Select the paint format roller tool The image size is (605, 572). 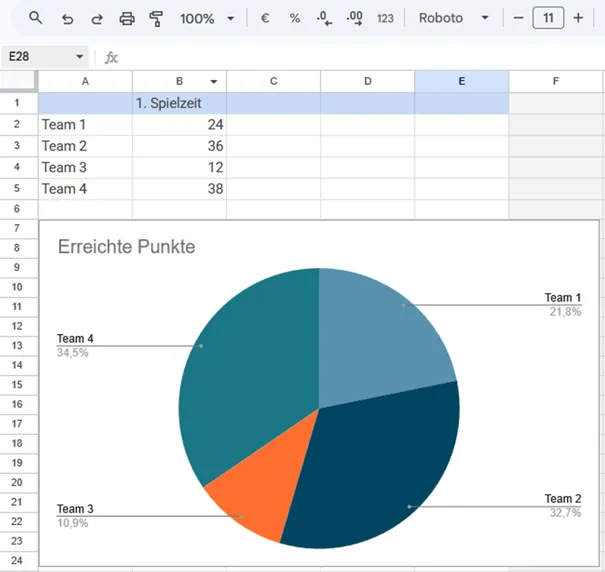click(156, 19)
